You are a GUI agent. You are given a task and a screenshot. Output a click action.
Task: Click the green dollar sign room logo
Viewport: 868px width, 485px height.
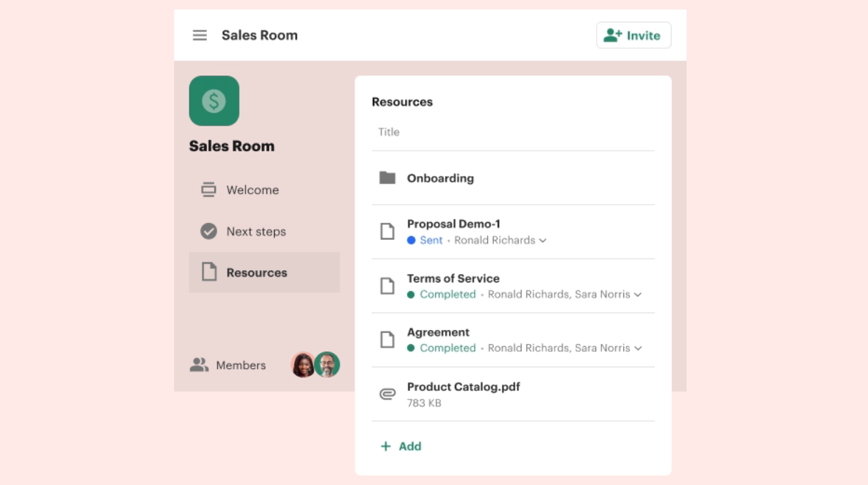click(x=214, y=101)
